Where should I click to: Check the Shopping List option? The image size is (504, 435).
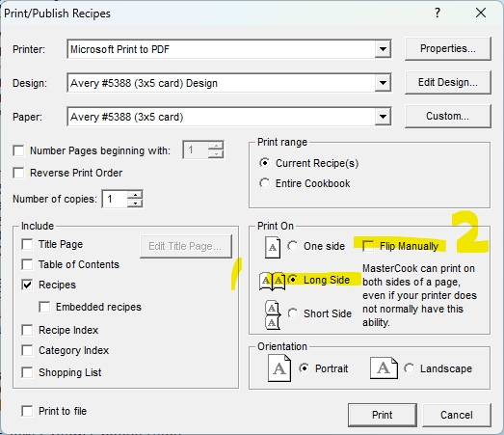point(27,372)
